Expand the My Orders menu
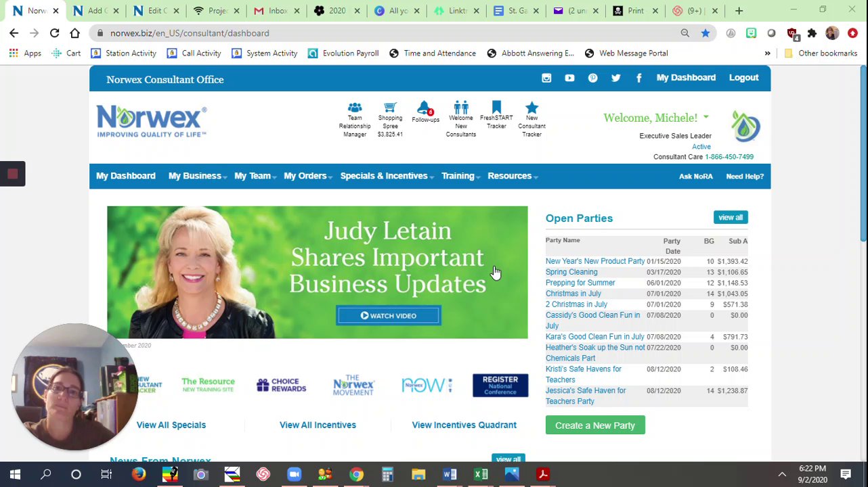Image resolution: width=868 pixels, height=487 pixels. pos(307,176)
